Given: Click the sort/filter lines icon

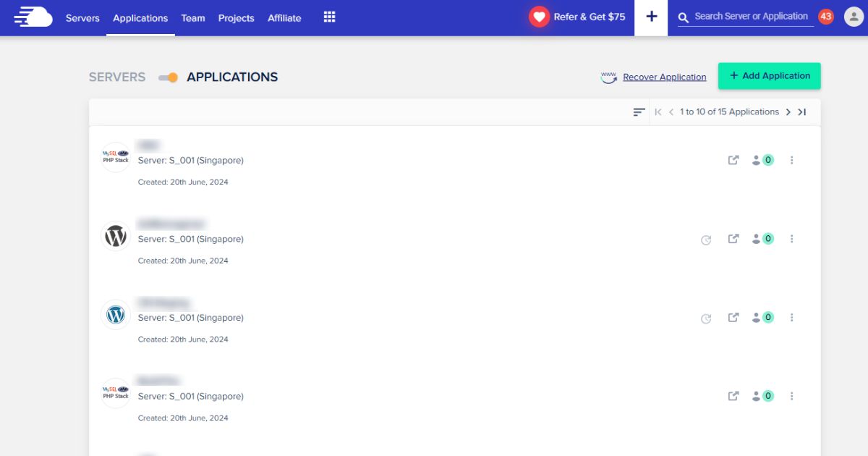Looking at the screenshot, I should click(639, 112).
